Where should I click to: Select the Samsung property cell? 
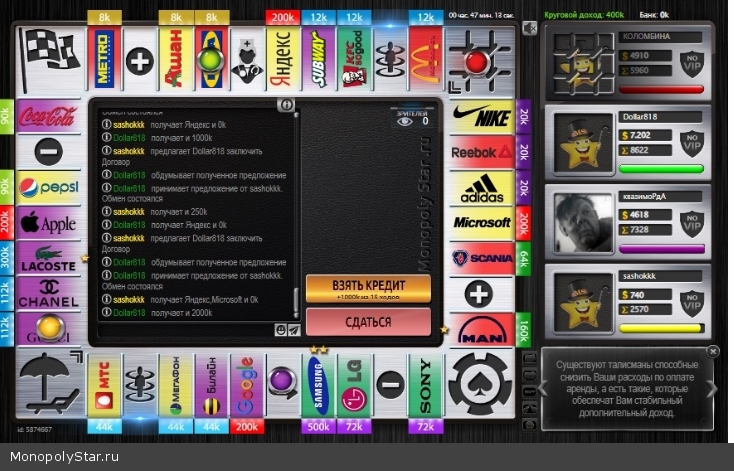[x=318, y=385]
